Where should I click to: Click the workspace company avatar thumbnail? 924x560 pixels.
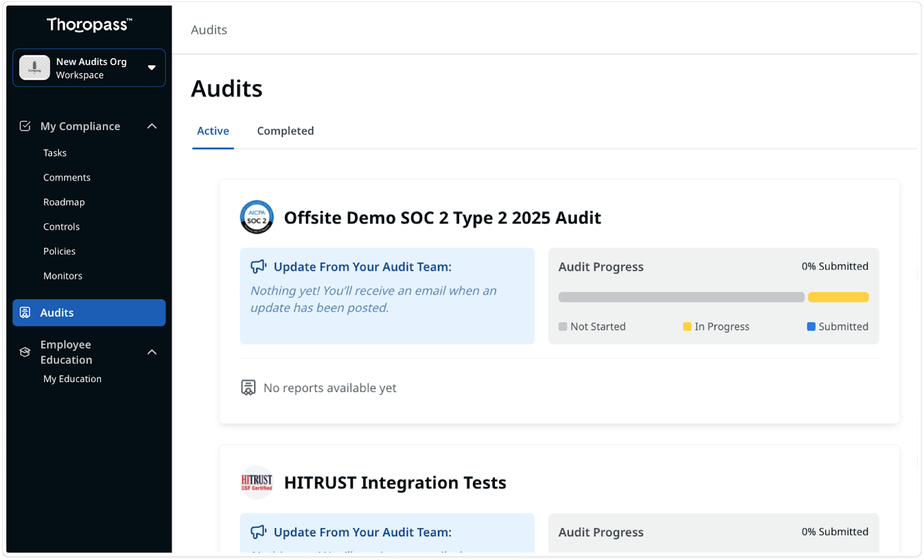pos(35,68)
